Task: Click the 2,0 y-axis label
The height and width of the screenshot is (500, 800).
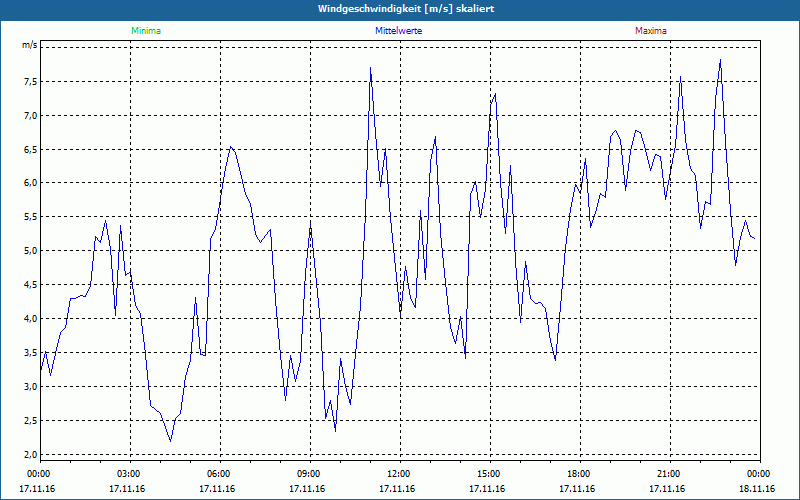Action: pyautogui.click(x=30, y=455)
